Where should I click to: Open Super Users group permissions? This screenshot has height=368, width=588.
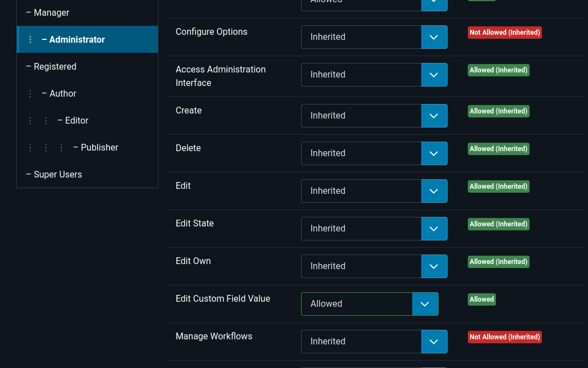87,174
